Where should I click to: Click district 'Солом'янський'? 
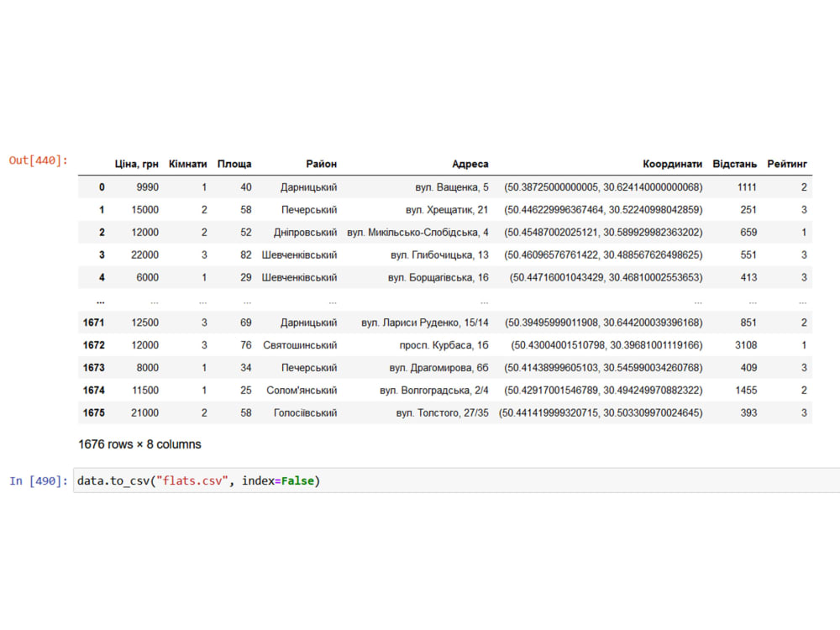coord(302,390)
